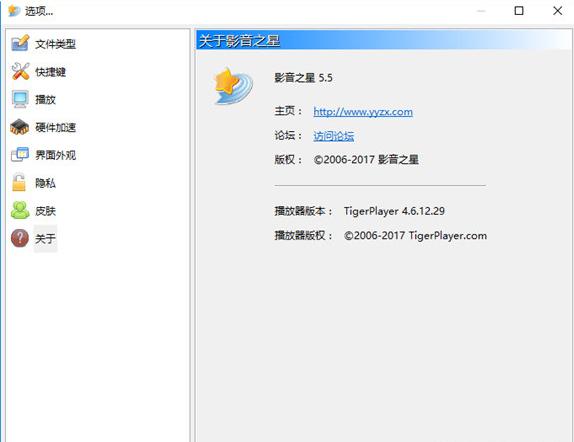Click the 影音之星 5.5 version text
This screenshot has height=442, width=574.
point(303,78)
